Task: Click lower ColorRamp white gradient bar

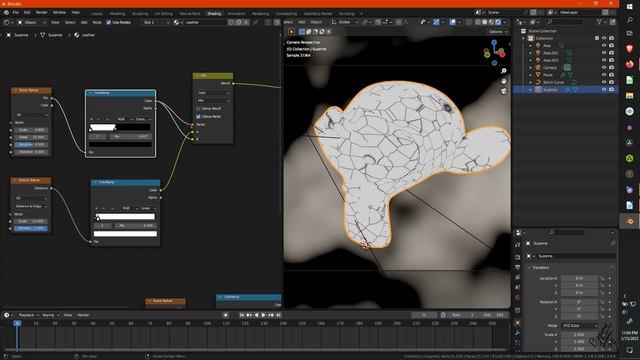Action: pyautogui.click(x=125, y=216)
